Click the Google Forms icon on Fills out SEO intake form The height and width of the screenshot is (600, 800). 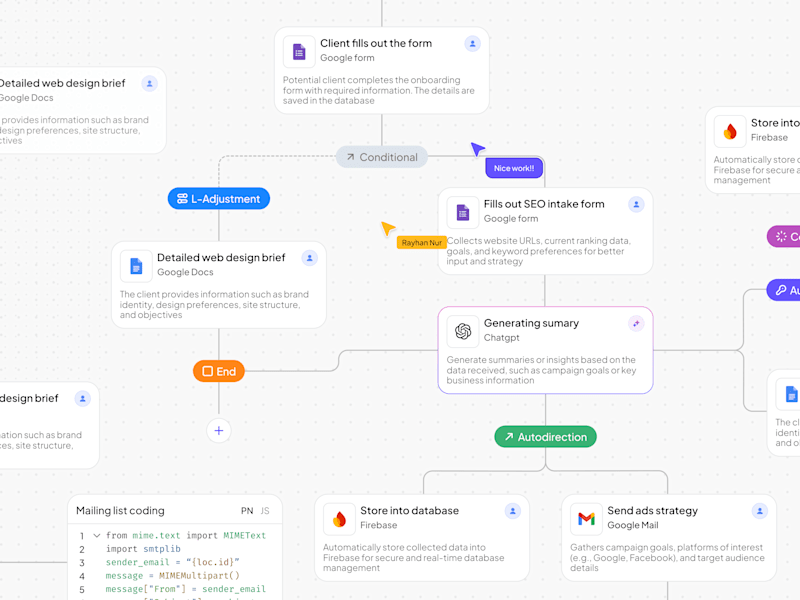tap(463, 212)
